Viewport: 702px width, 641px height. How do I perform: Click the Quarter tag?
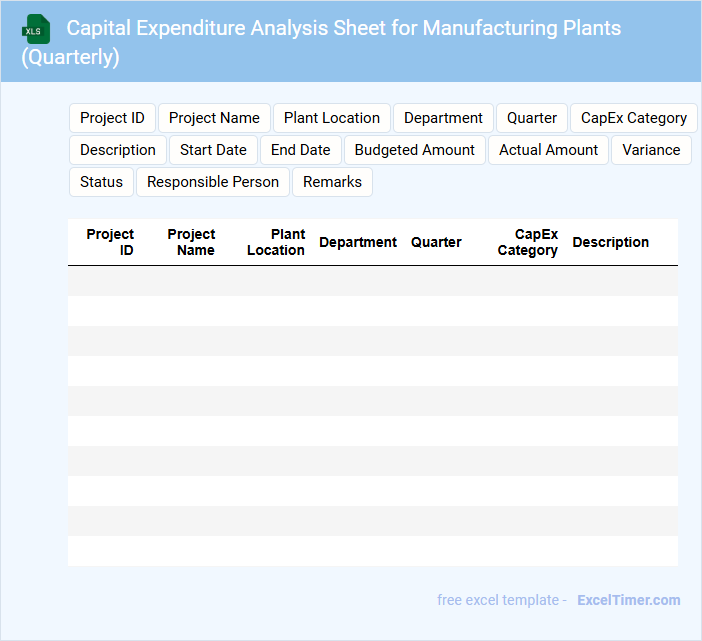click(x=532, y=118)
